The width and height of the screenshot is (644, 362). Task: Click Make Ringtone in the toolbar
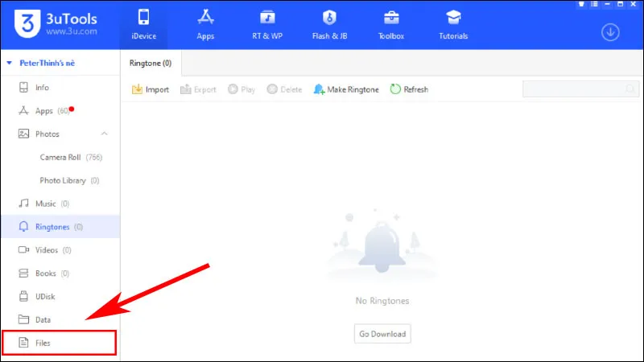click(346, 89)
